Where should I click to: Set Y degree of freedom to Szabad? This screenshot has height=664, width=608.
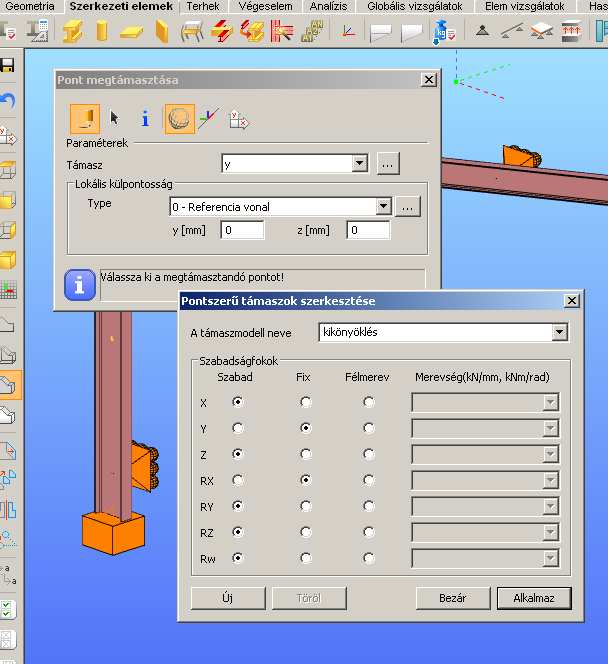(x=238, y=428)
